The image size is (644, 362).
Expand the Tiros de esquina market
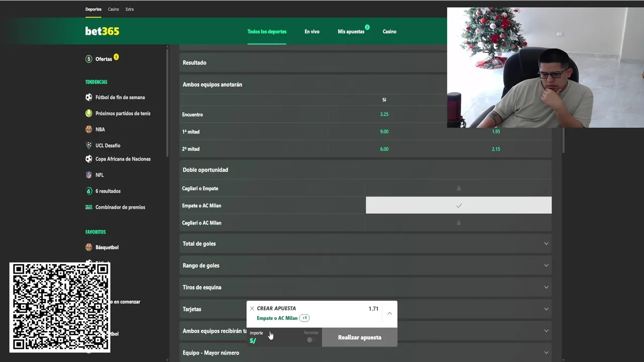point(546,287)
